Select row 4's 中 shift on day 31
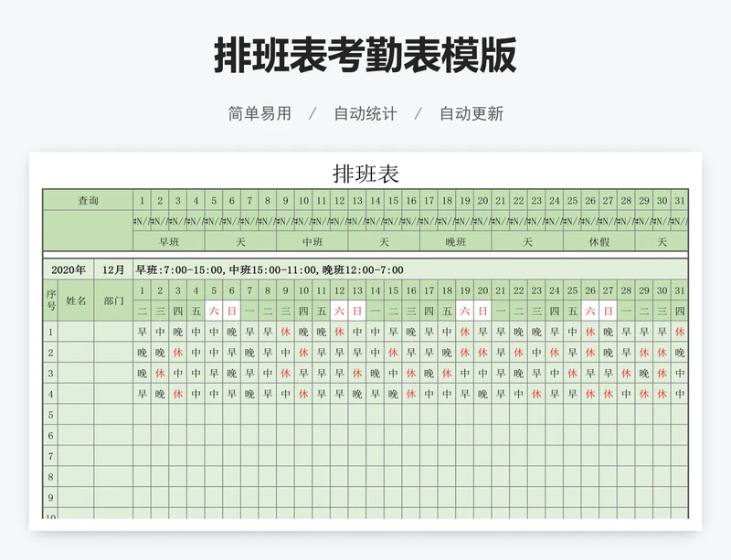 click(x=680, y=394)
